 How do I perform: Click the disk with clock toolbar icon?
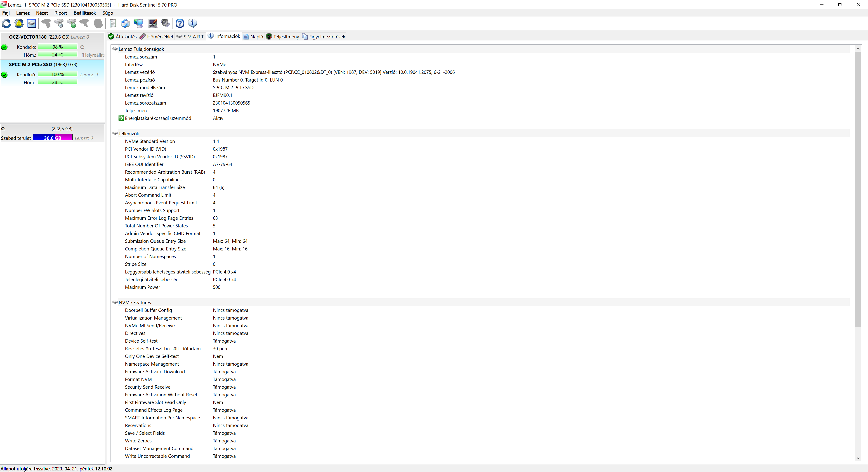click(59, 23)
